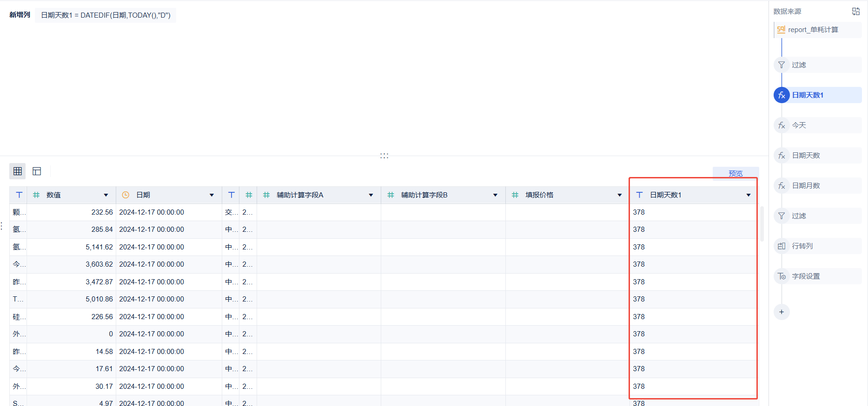
Task: Open the data source layout icon
Action: coord(855,11)
